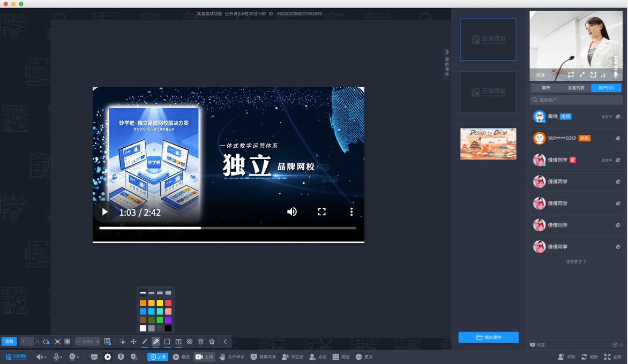Click the screen display icon in bottom bar
628x364 pixels.
(x=94, y=357)
